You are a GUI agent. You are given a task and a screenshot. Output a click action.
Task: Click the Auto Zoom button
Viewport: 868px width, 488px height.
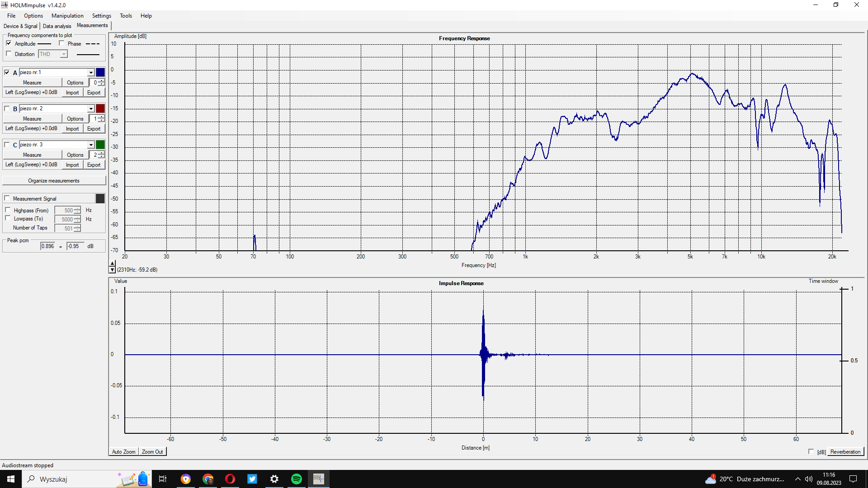[x=123, y=452]
